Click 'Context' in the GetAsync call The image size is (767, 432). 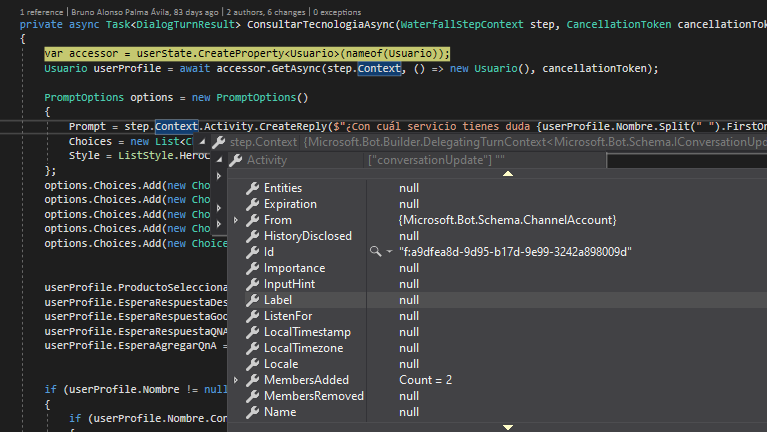pyautogui.click(x=379, y=68)
